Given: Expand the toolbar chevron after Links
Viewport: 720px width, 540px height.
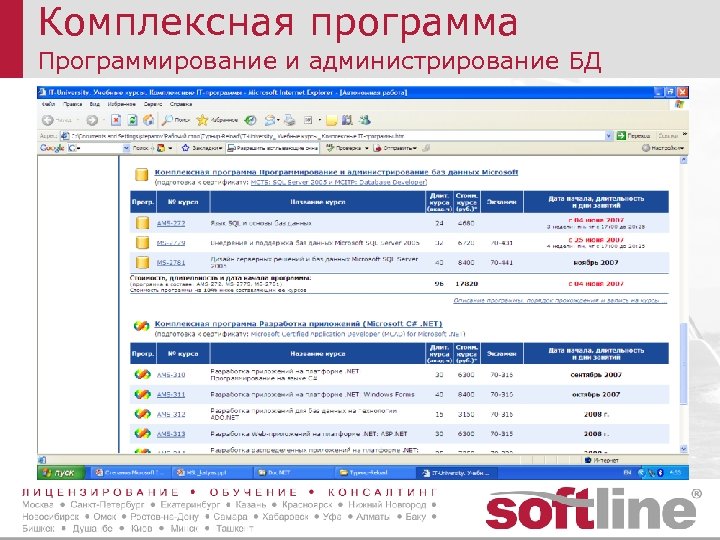Looking at the screenshot, I should [684, 135].
